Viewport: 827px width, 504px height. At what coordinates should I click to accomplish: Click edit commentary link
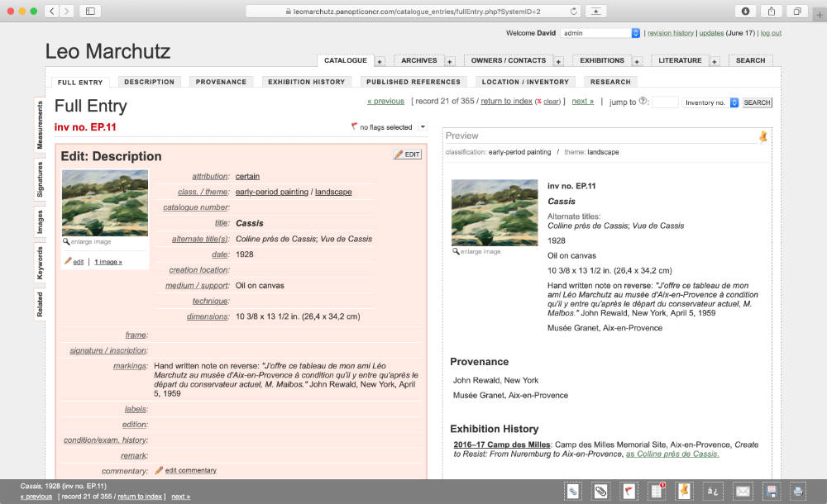pyautogui.click(x=190, y=470)
